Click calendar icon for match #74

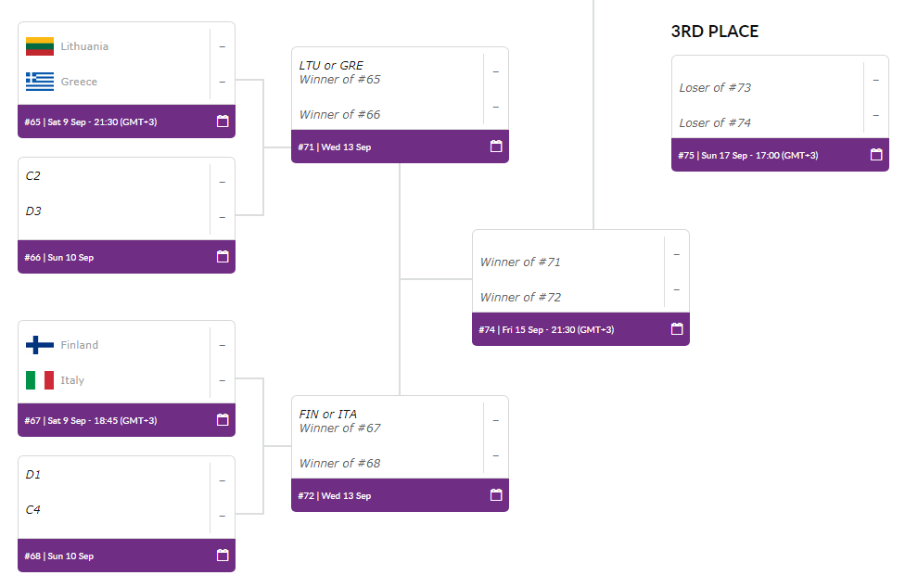pos(677,329)
